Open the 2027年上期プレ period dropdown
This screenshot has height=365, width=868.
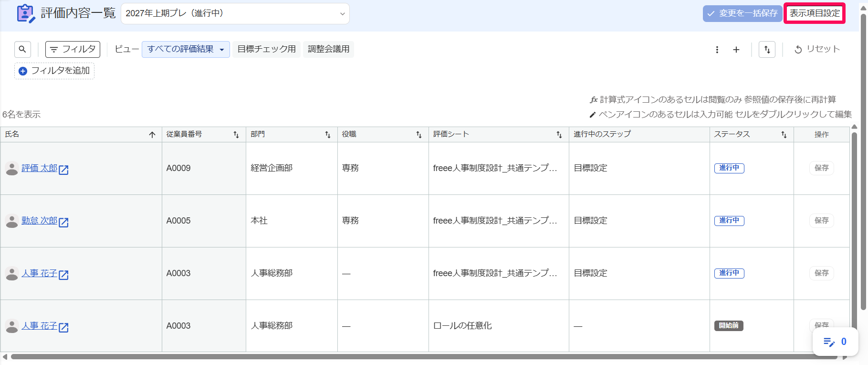[x=235, y=13]
